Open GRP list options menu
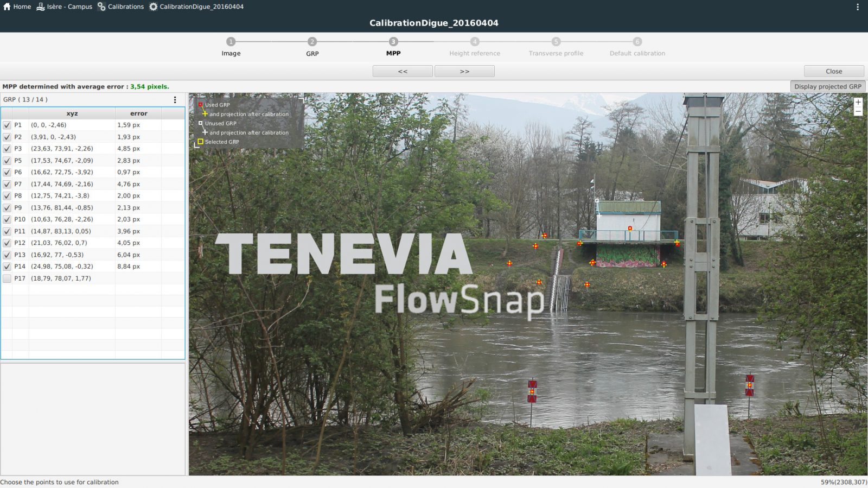The width and height of the screenshot is (868, 488). tap(175, 100)
